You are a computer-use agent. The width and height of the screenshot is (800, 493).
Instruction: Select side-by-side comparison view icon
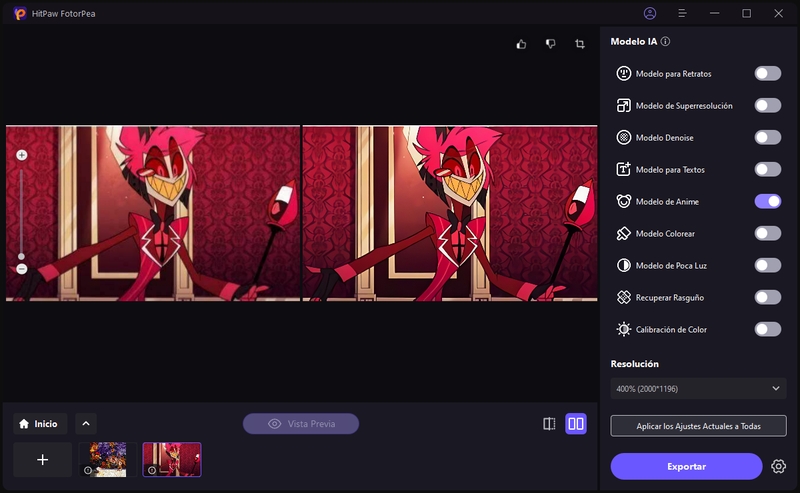click(x=576, y=424)
